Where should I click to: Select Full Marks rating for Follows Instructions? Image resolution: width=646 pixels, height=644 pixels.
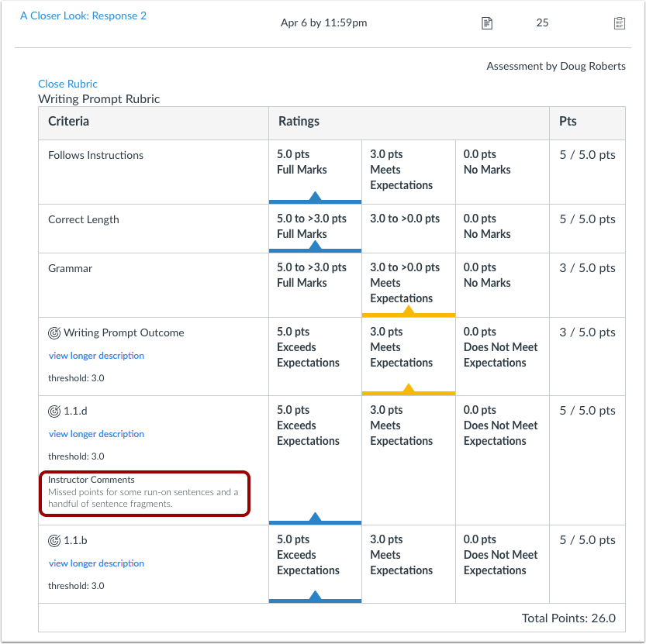pos(314,170)
